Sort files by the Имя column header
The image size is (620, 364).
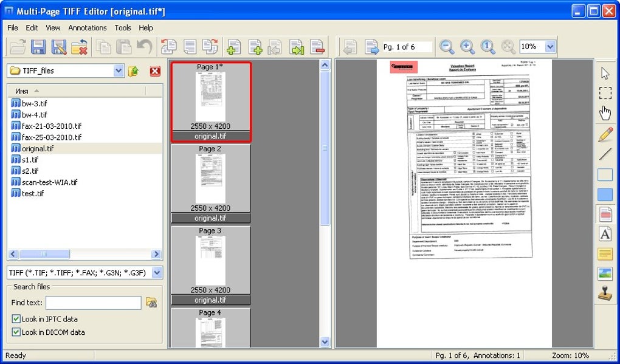(x=77, y=91)
